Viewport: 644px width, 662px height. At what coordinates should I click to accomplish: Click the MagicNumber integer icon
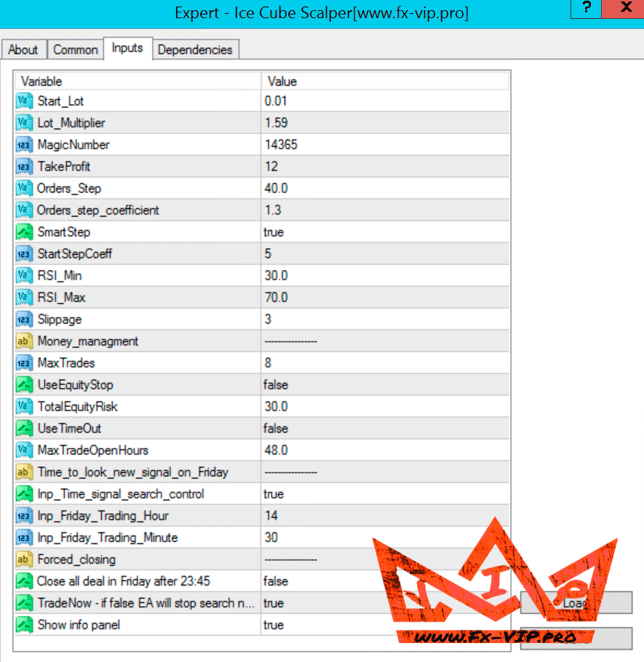pos(25,145)
